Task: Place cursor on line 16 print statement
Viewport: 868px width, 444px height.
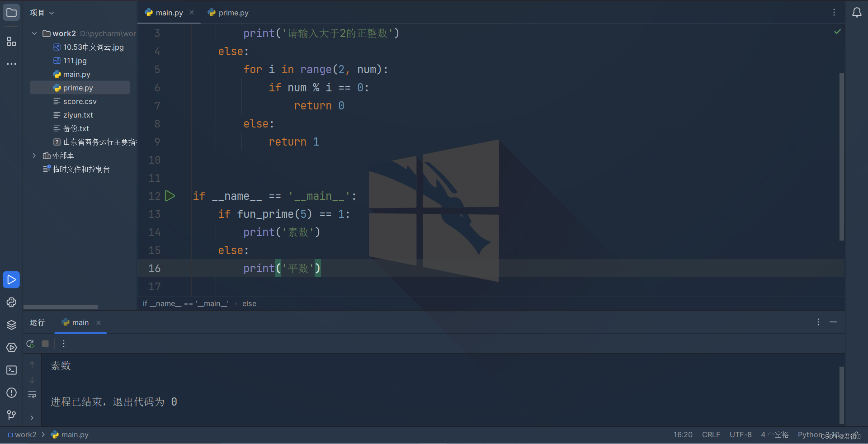Action: pos(282,269)
